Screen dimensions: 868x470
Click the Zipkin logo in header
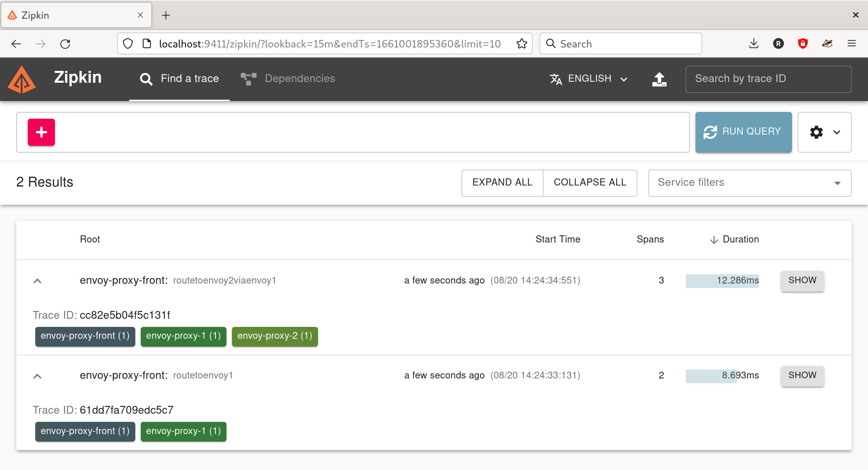click(x=22, y=79)
